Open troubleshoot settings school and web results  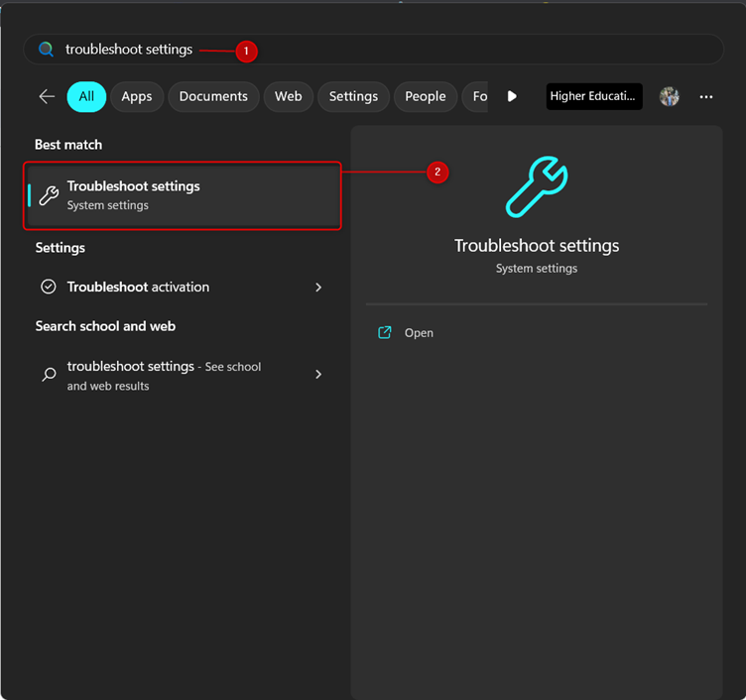pyautogui.click(x=183, y=375)
